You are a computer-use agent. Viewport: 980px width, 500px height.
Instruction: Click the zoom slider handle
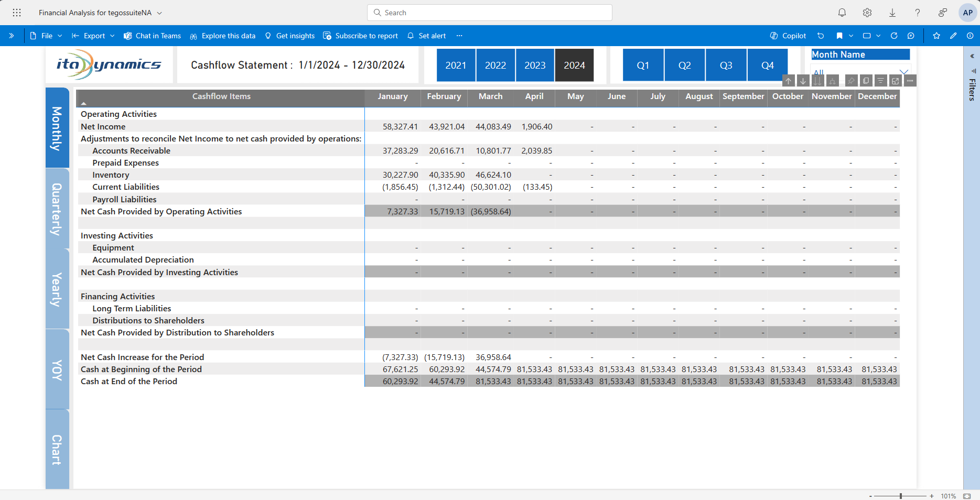(x=901, y=496)
